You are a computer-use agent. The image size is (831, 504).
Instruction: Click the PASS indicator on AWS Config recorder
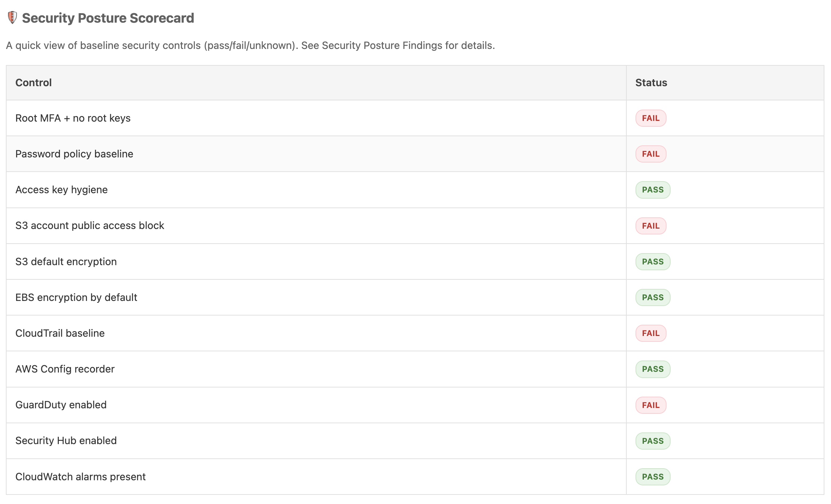pyautogui.click(x=653, y=369)
